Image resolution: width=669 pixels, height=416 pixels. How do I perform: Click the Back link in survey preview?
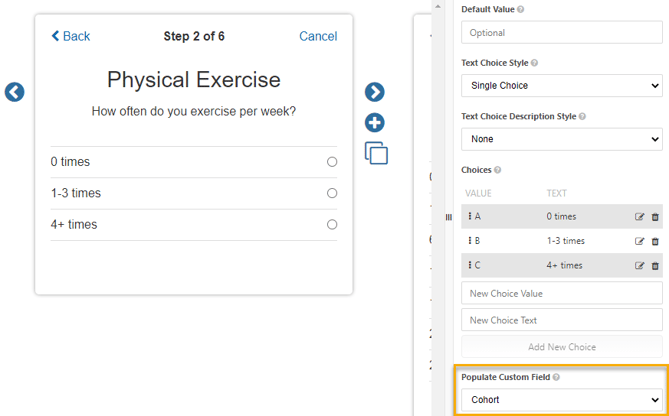71,36
